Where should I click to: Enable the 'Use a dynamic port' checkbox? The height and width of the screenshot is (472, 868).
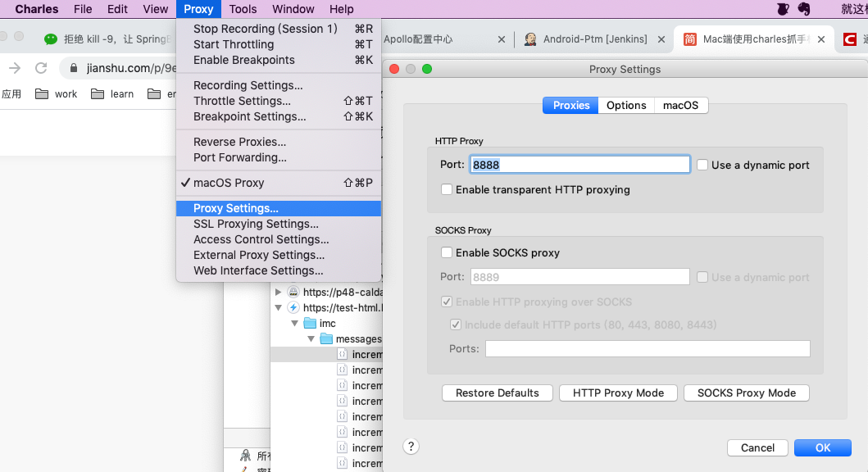tap(702, 165)
